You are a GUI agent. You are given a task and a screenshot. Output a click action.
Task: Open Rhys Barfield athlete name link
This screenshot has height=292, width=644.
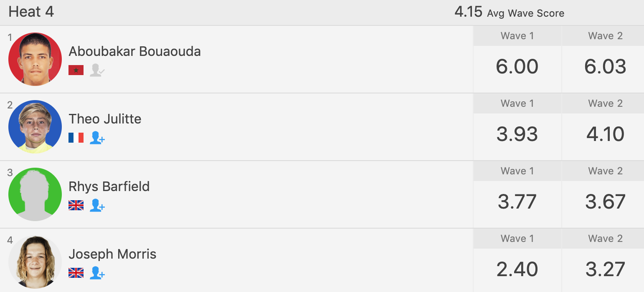109,186
